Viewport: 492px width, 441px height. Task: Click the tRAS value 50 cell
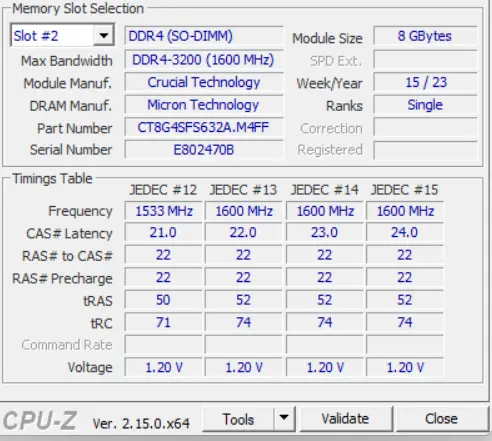pos(163,300)
